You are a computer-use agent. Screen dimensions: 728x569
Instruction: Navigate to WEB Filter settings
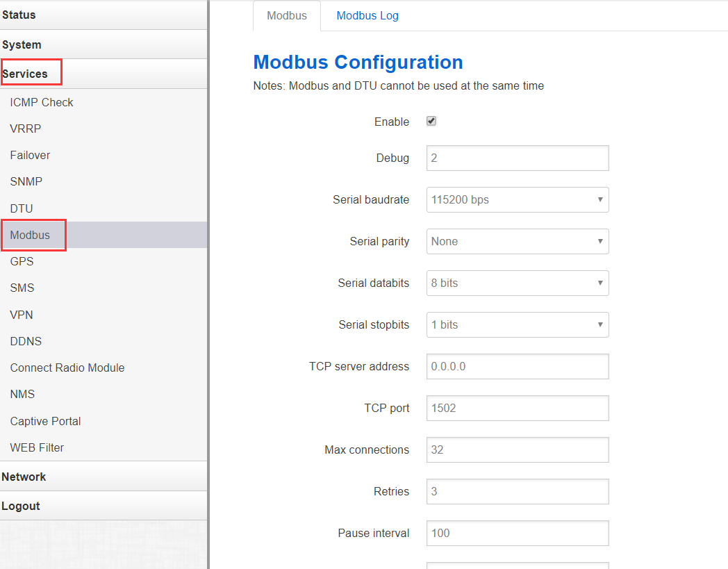click(x=37, y=447)
